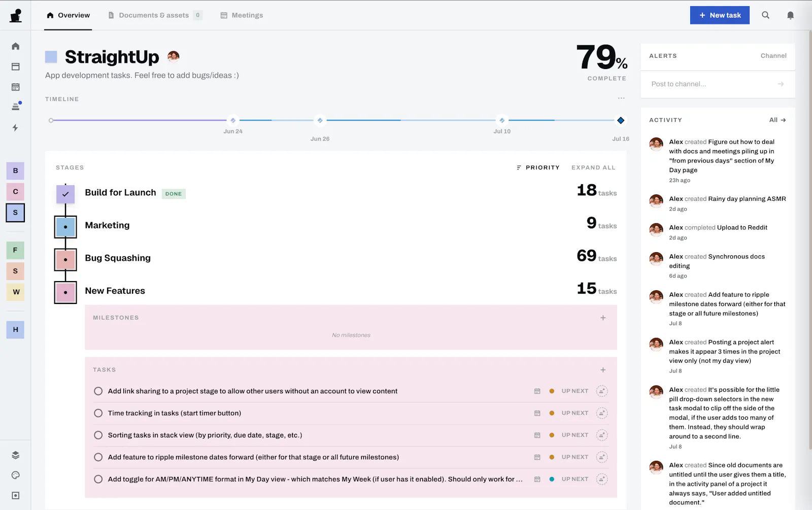The height and width of the screenshot is (510, 812).
Task: Mark the Add link sharing task complete
Action: [98, 391]
